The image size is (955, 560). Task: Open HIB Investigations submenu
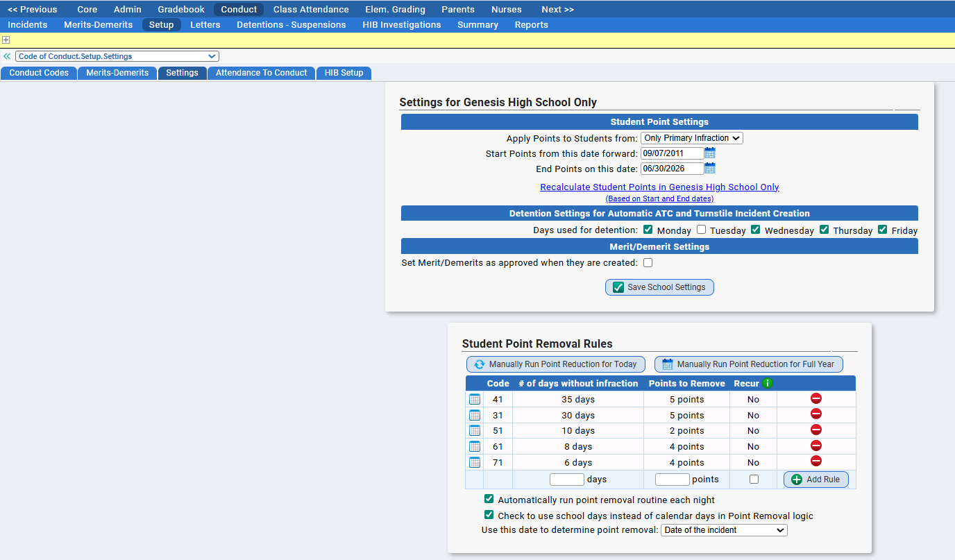coord(402,24)
